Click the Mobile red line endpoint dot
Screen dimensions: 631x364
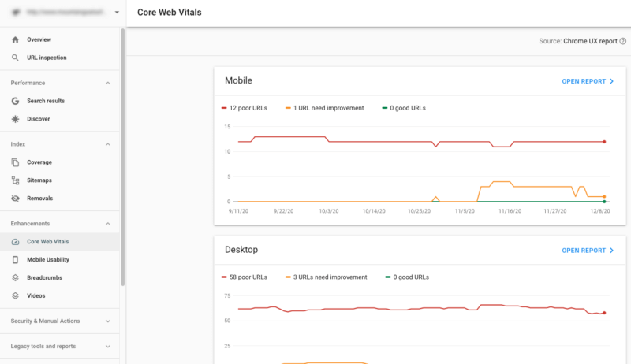[x=604, y=142]
